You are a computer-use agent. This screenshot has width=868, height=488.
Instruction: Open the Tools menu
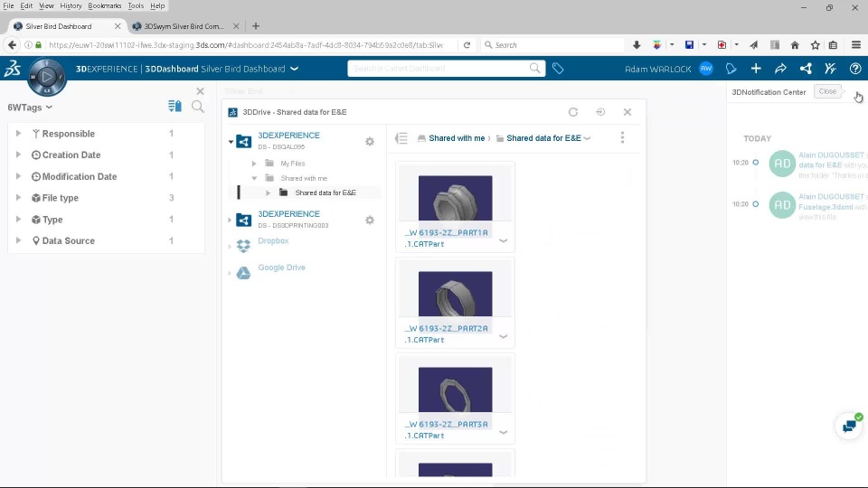pos(136,5)
